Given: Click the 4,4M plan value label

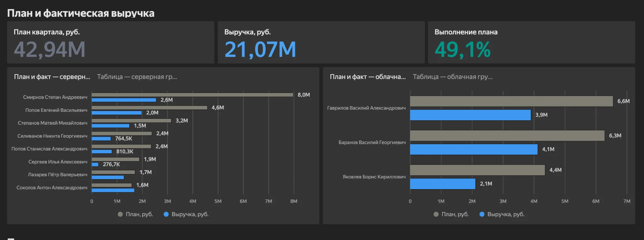Looking at the screenshot, I should click(x=555, y=170).
